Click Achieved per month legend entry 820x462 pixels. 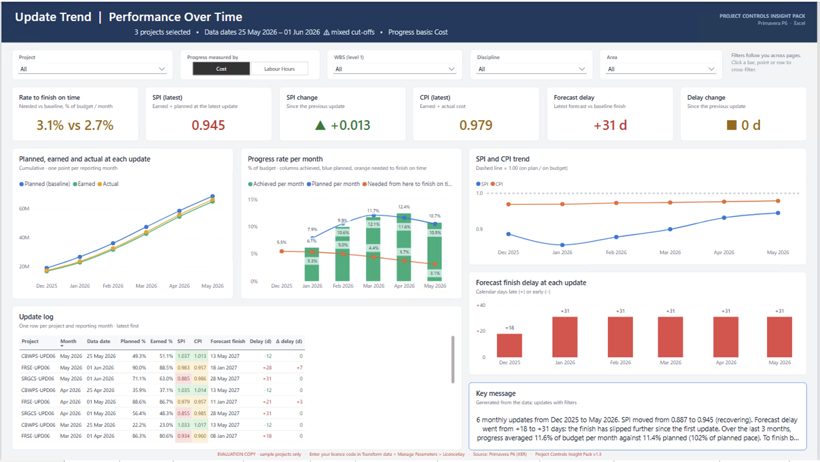pyautogui.click(x=276, y=184)
